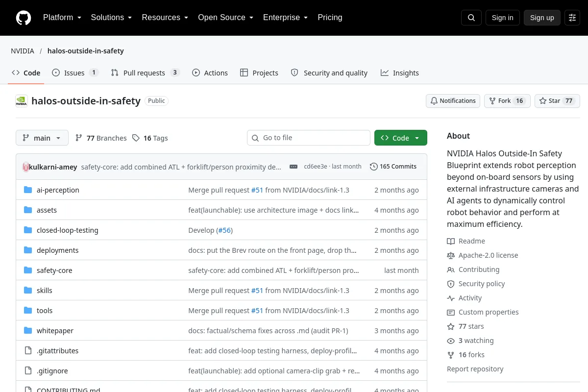Expand the Platform menu

click(62, 18)
